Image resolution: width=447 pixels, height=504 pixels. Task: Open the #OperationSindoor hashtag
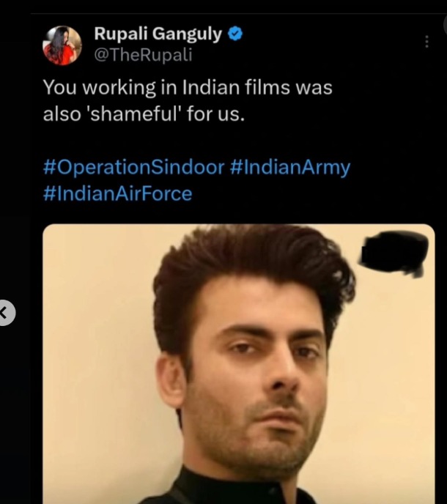(133, 167)
